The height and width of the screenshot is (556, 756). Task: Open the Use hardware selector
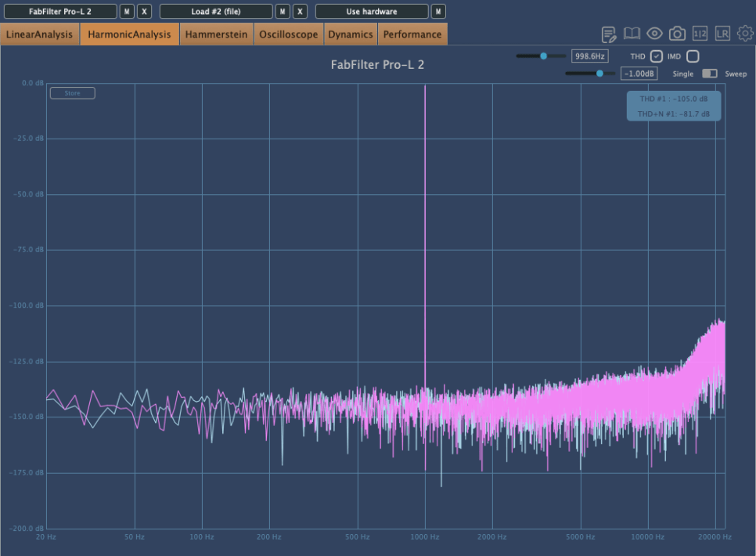[x=372, y=12]
